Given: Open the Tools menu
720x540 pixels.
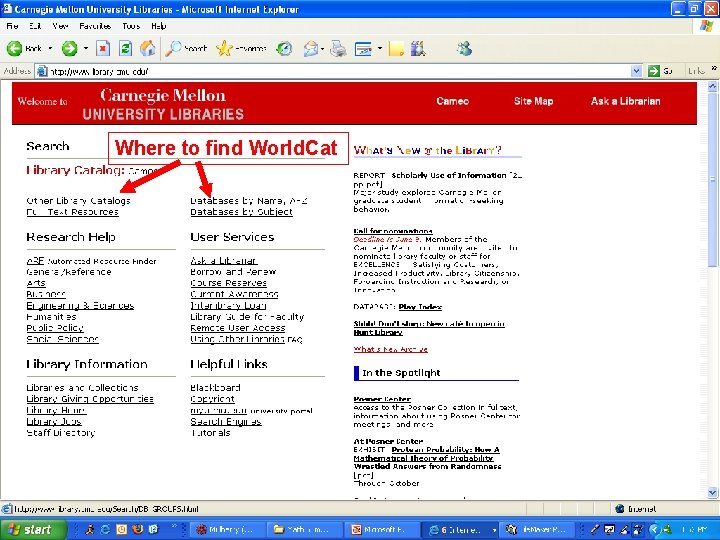Looking at the screenshot, I should point(131,26).
